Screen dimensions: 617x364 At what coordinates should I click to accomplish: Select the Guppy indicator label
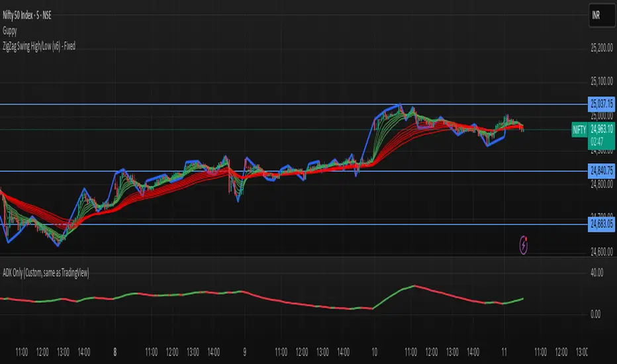point(10,30)
